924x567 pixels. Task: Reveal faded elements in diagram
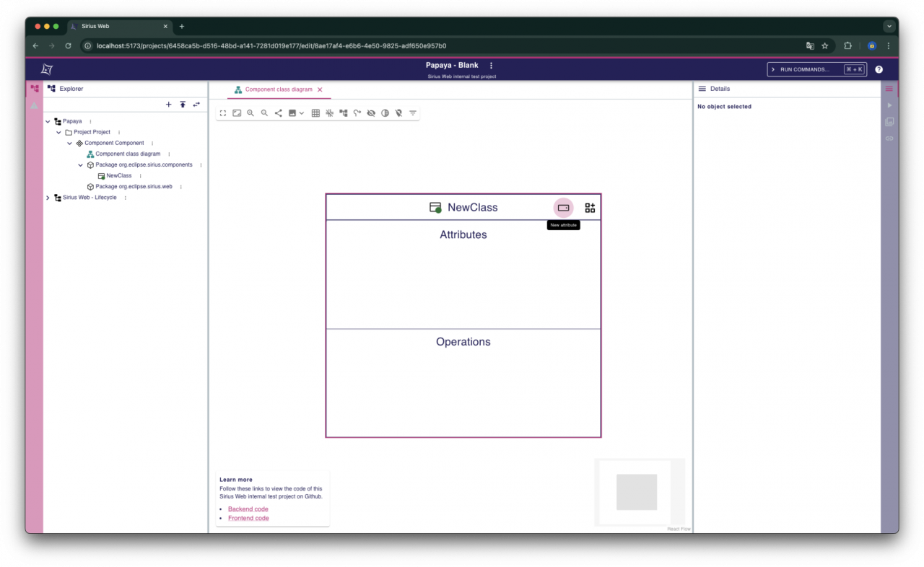(385, 113)
